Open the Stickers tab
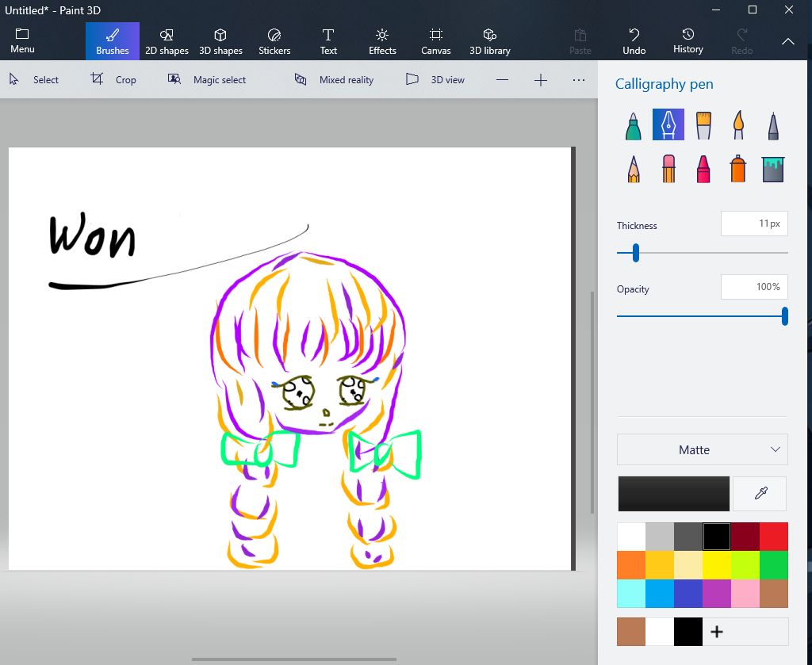Screen dimensions: 812x665 274,41
